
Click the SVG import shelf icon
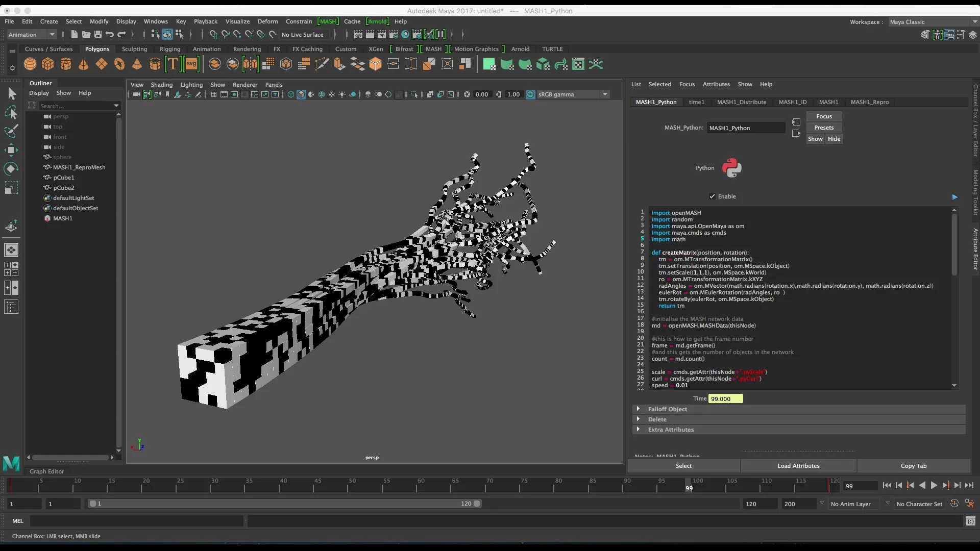click(x=191, y=64)
